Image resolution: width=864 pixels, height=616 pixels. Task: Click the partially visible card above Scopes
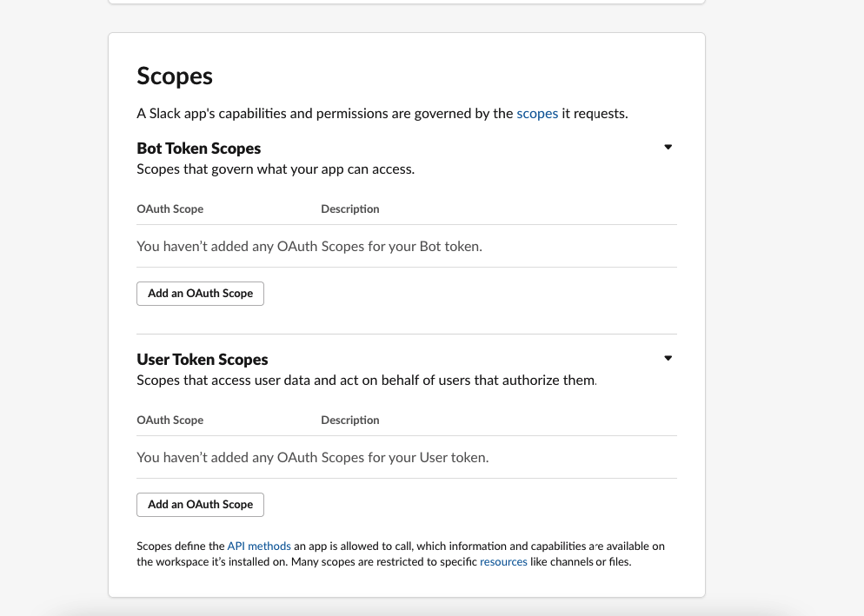click(406, 3)
